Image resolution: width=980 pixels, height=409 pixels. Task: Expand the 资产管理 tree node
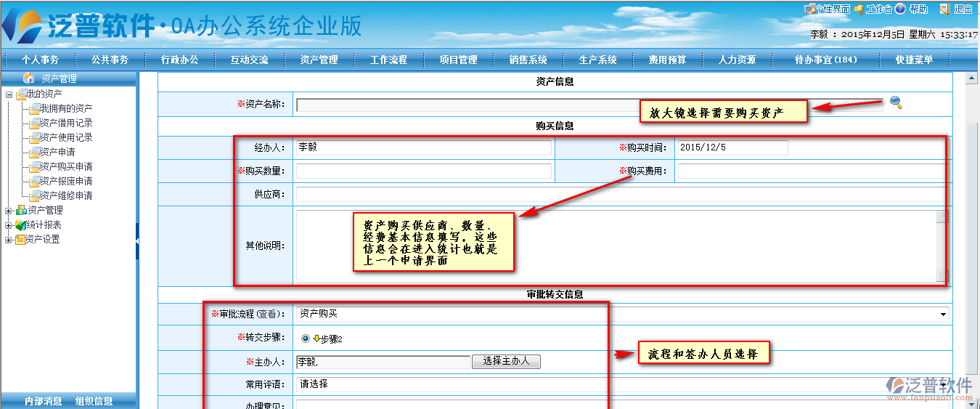point(9,211)
